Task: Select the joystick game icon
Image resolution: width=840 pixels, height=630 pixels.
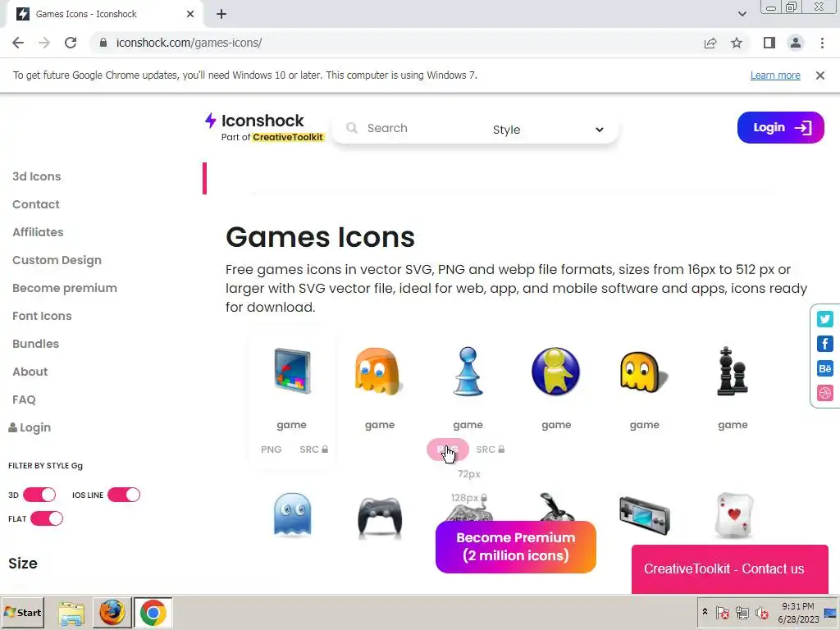Action: [x=557, y=506]
